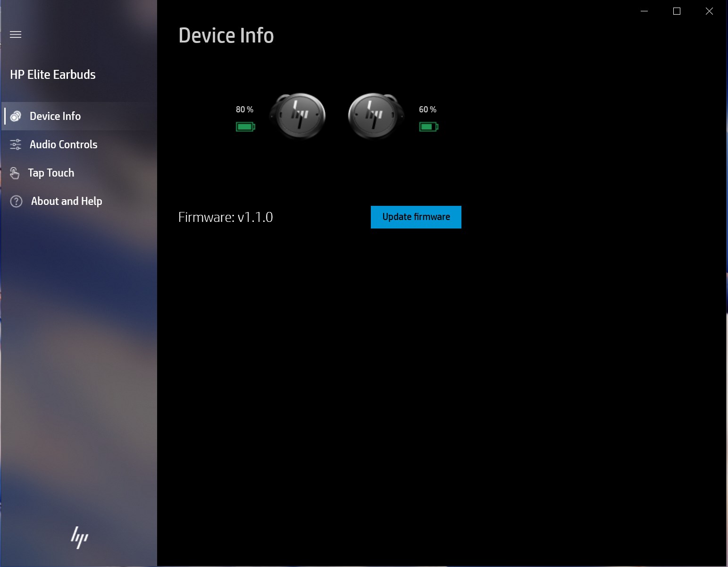Open the Audio Controls page

pos(63,144)
